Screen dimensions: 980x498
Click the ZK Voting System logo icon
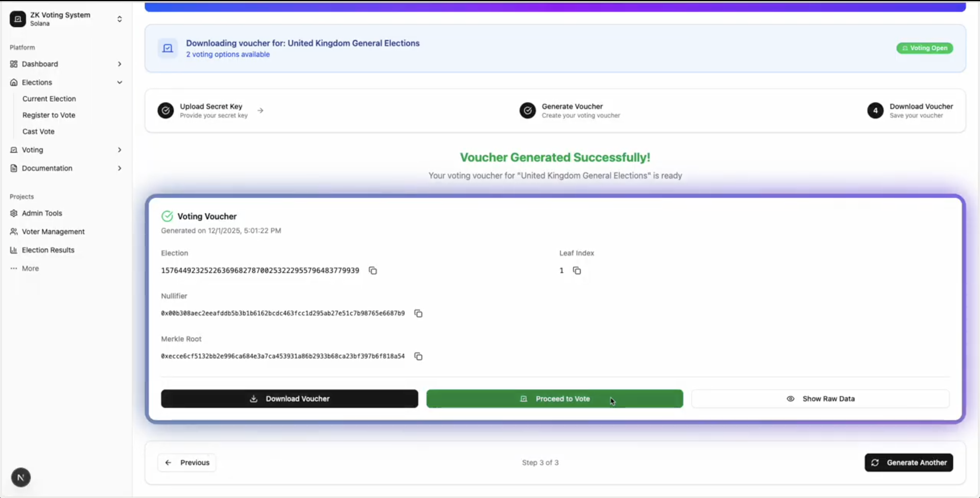pos(17,19)
